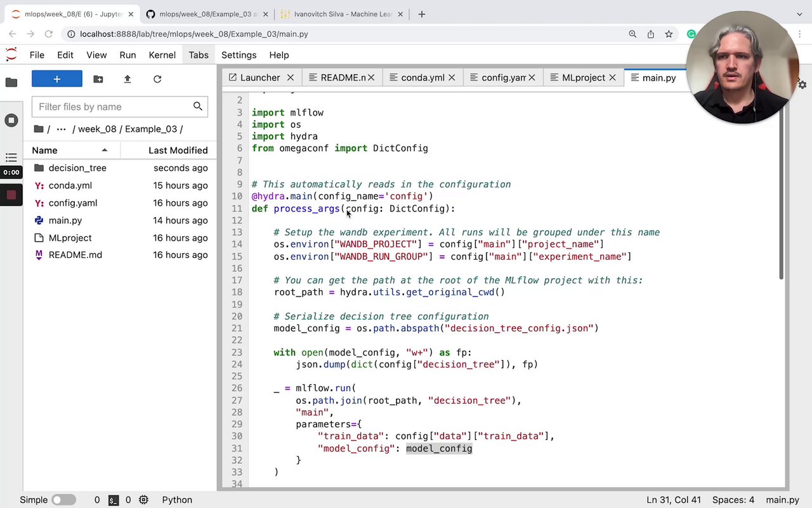Image resolution: width=812 pixels, height=508 pixels.
Task: Open the Running Terminals and Kernels panel
Action: 11,120
